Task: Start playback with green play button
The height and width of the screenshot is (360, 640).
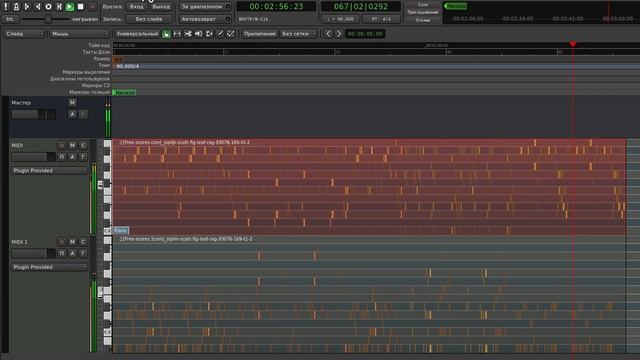Action: tap(70, 7)
